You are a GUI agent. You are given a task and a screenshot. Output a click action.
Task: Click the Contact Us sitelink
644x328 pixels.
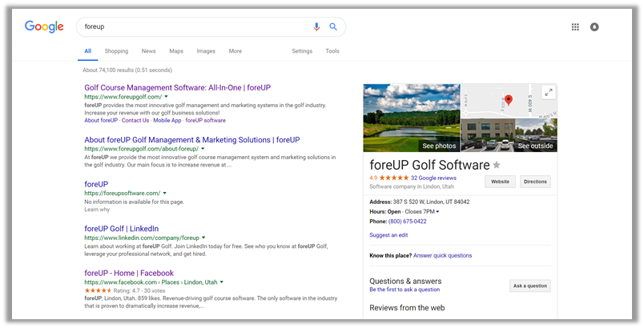135,121
